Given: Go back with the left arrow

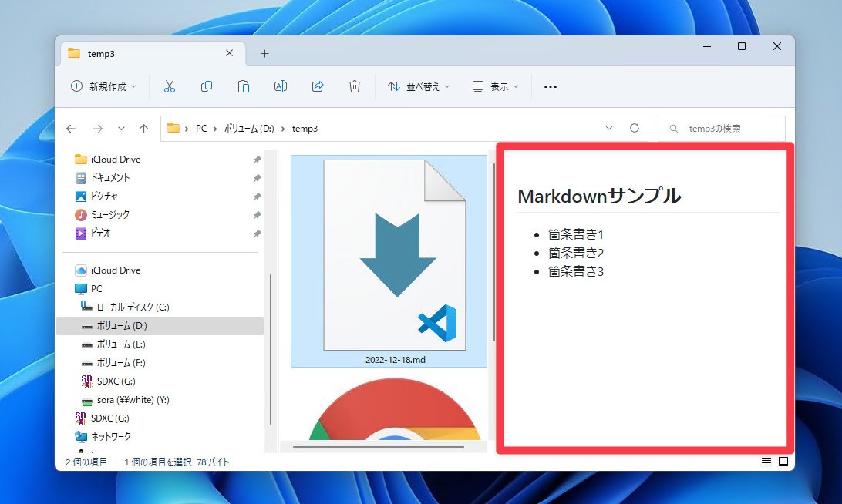Looking at the screenshot, I should pyautogui.click(x=71, y=129).
